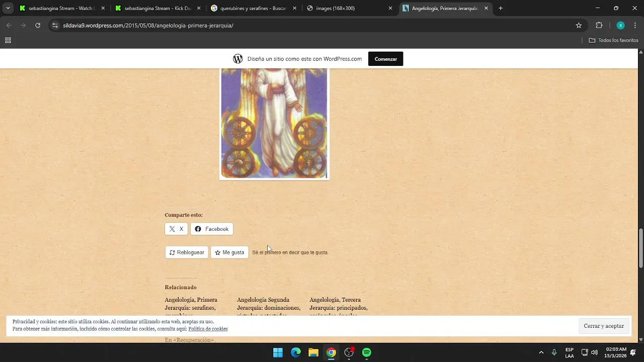Screen dimensions: 644x362
Task: Click the Me gusta button
Action: (x=229, y=252)
